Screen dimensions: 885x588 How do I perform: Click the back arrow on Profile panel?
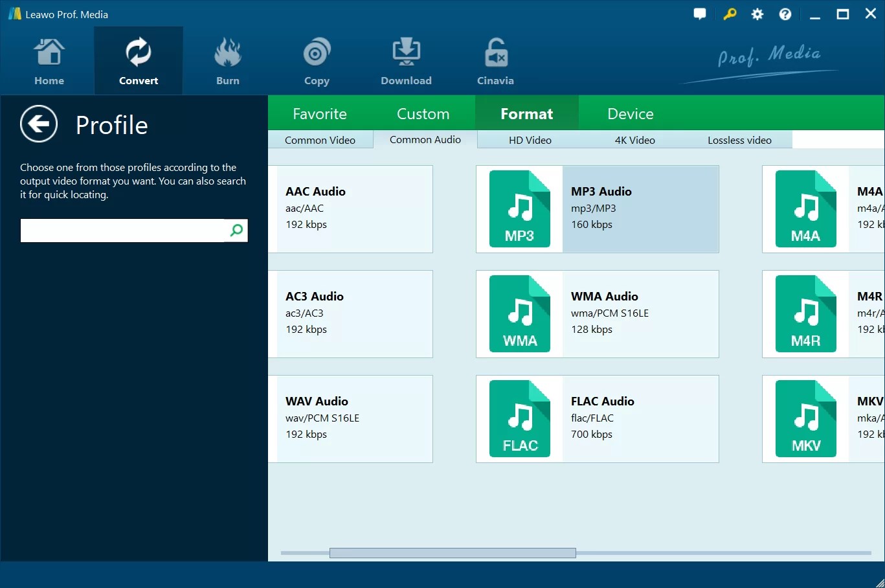click(39, 124)
